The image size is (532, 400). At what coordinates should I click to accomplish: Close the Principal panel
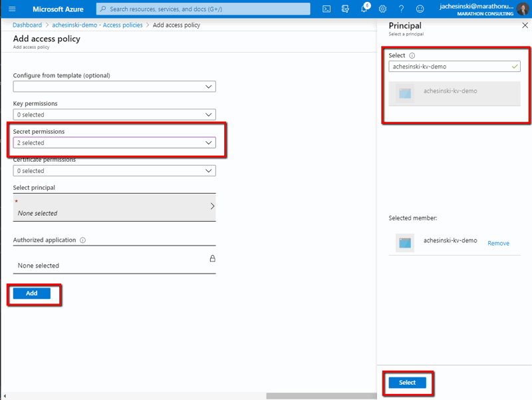click(x=525, y=25)
